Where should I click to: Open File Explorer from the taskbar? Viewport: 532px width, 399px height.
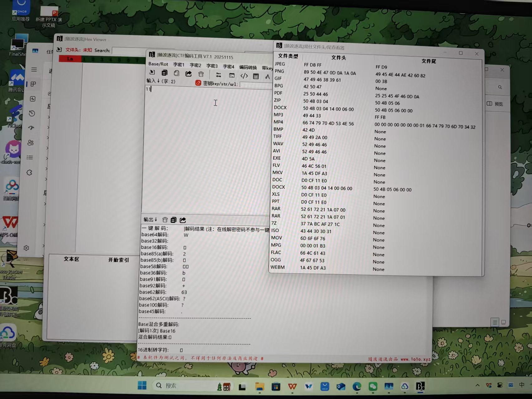pos(259,387)
